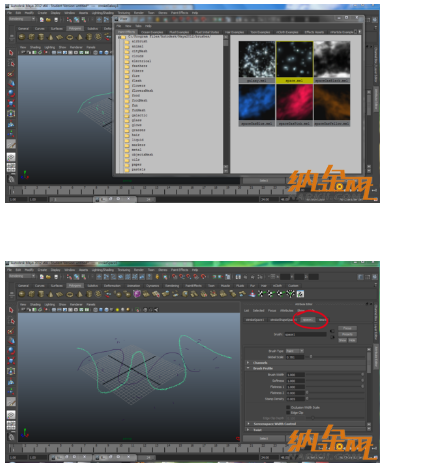Activate Paint Selection tool in lower screenshot toolbox
The image size is (427, 472).
pos(11,331)
